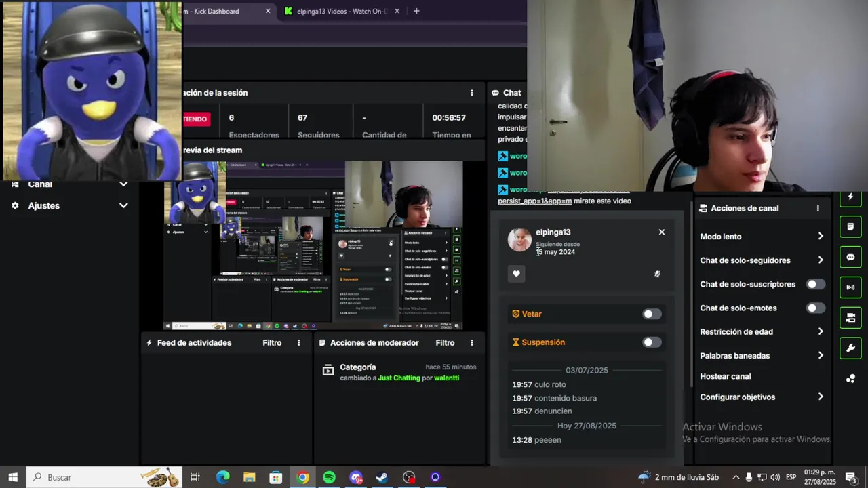Click the volume icon in system tray
This screenshot has width=868, height=488.
(775, 477)
